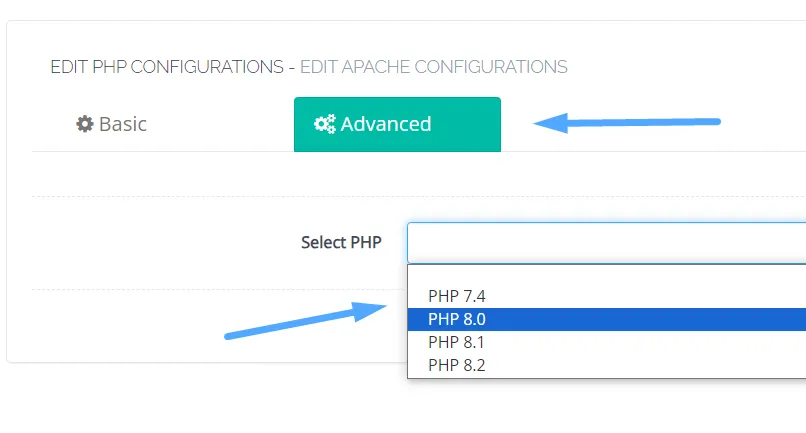Open the Edit PHP Configurations link
Viewport: 806px width, 433px height.
coord(166,67)
